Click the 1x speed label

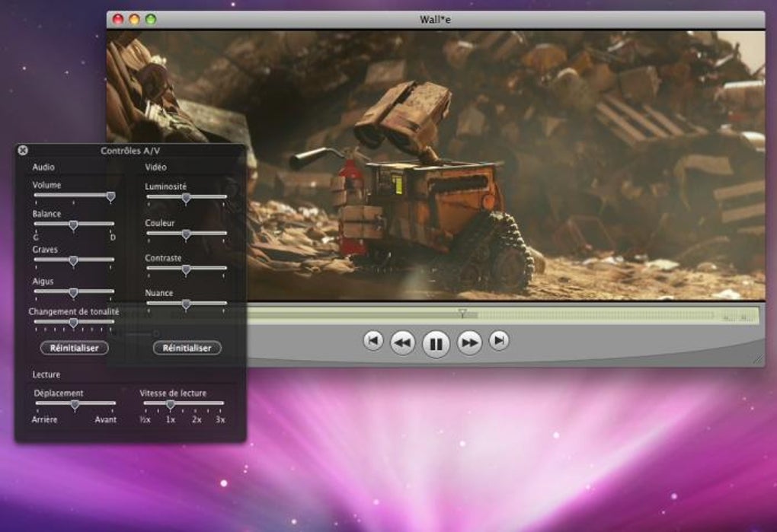coord(171,419)
